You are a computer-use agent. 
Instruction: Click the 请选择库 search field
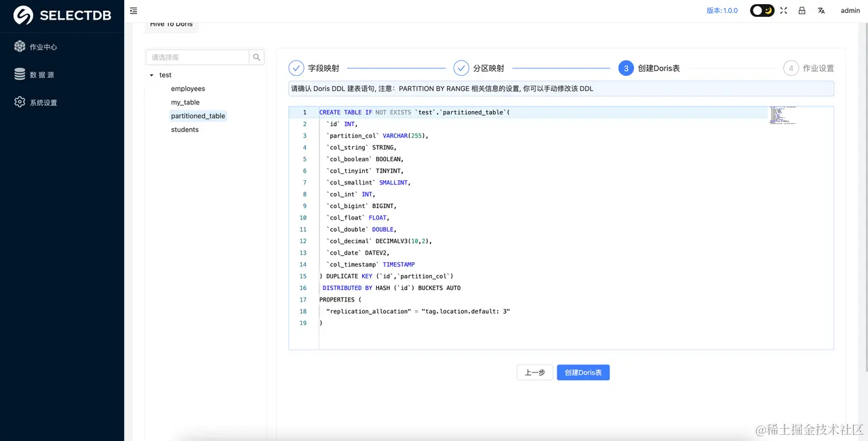pyautogui.click(x=198, y=58)
